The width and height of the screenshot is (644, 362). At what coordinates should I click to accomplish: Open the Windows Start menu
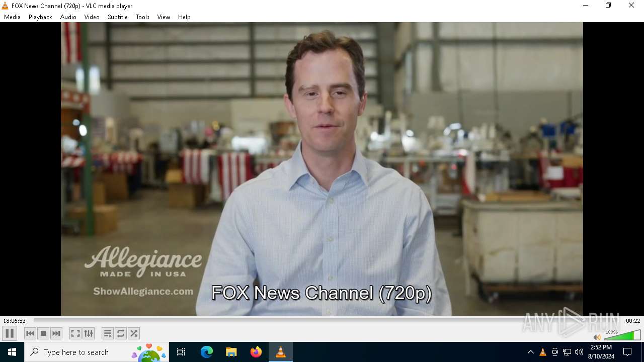coord(12,352)
